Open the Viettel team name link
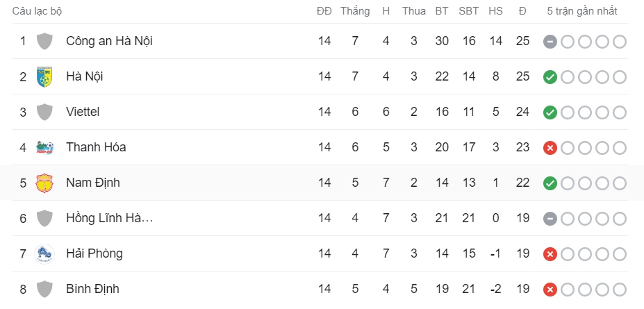The height and width of the screenshot is (309, 644). click(83, 112)
